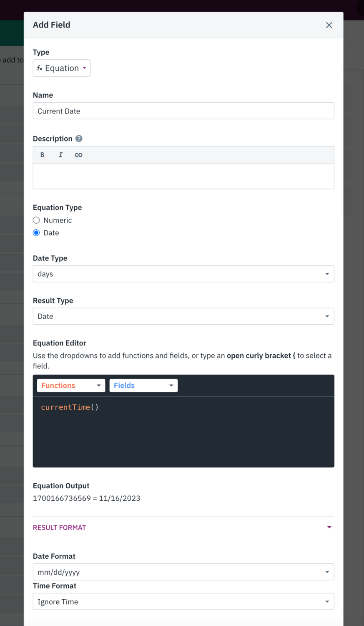The image size is (364, 626).
Task: Click inside the Description text area
Action: click(x=183, y=177)
